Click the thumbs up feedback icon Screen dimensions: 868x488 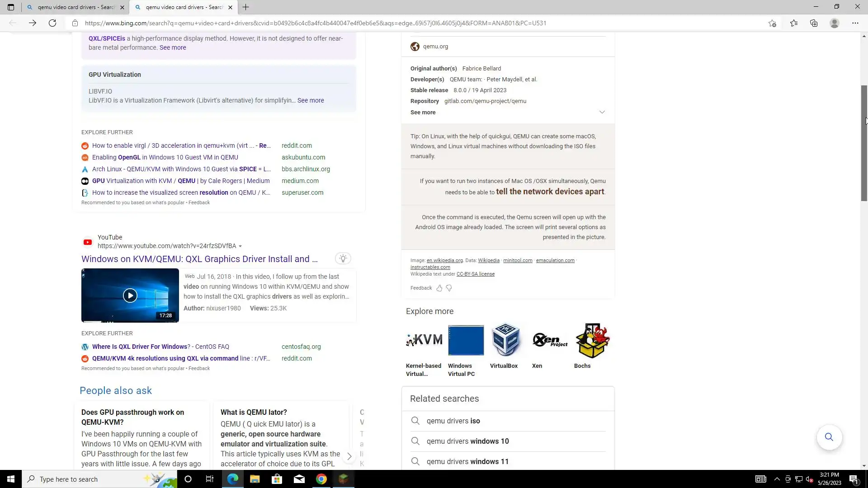[439, 288]
